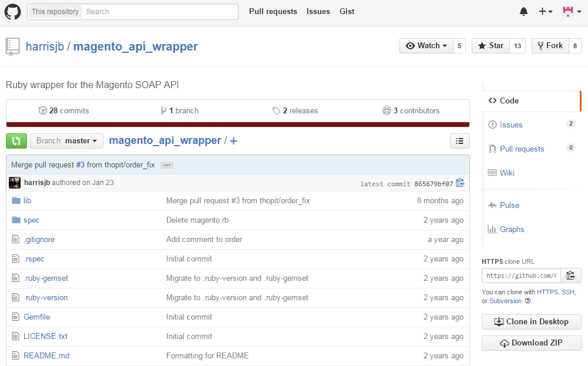The image size is (588, 366).
Task: Open the stargazers count 13
Action: [x=518, y=46]
